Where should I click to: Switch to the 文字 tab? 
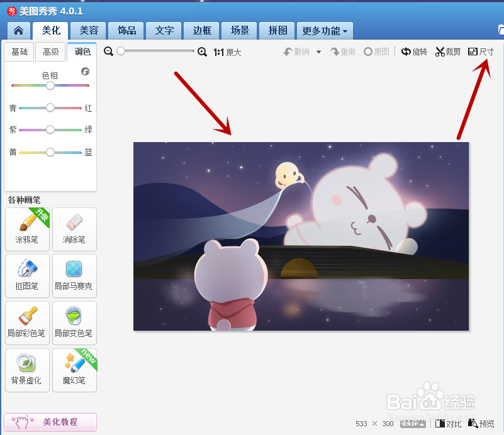click(x=164, y=31)
